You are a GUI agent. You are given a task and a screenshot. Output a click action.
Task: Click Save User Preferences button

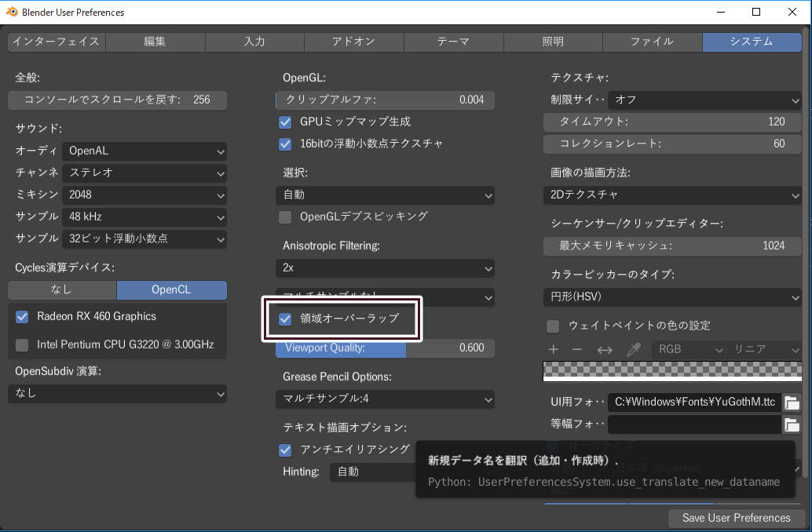pos(736,518)
